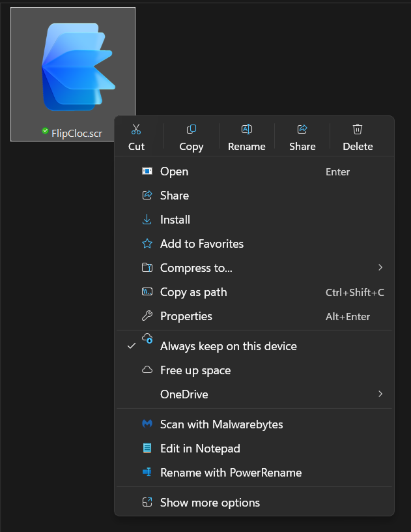This screenshot has width=411, height=532.
Task: Click the Malwarebytes logo icon
Action: (147, 424)
